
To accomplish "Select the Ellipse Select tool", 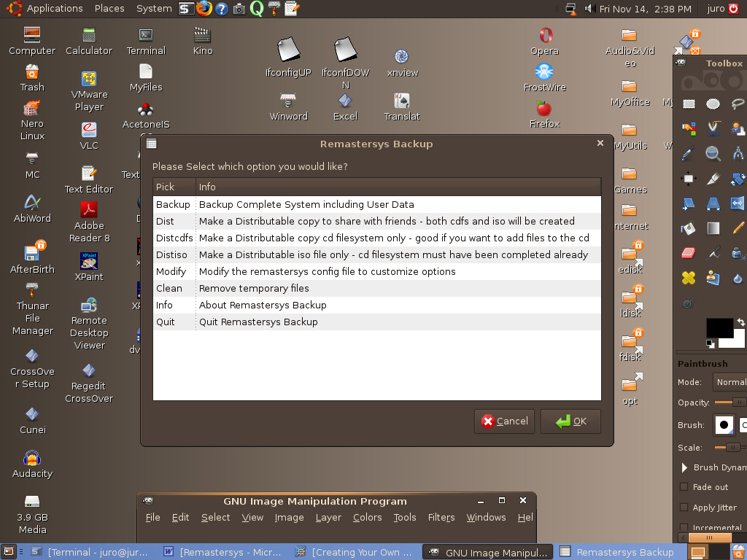I will (713, 104).
